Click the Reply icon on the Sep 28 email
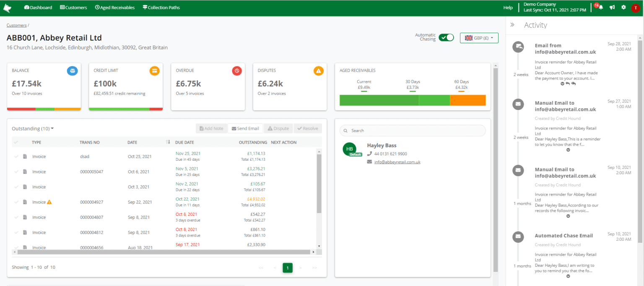 tap(569, 84)
